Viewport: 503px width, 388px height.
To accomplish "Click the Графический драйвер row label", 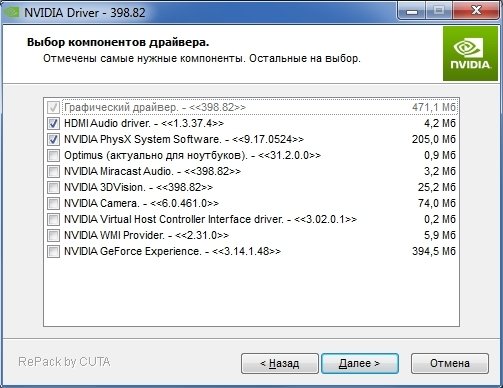I will coord(155,107).
